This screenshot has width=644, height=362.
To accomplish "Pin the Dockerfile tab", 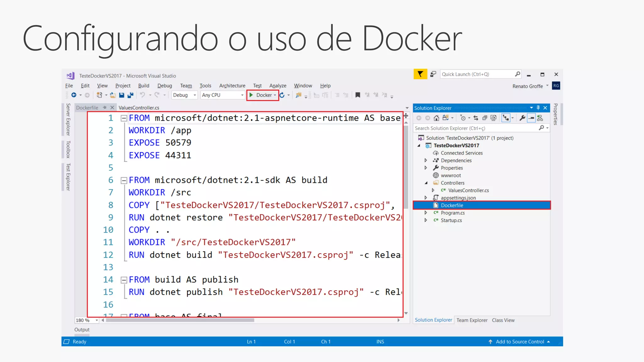I will pos(105,107).
